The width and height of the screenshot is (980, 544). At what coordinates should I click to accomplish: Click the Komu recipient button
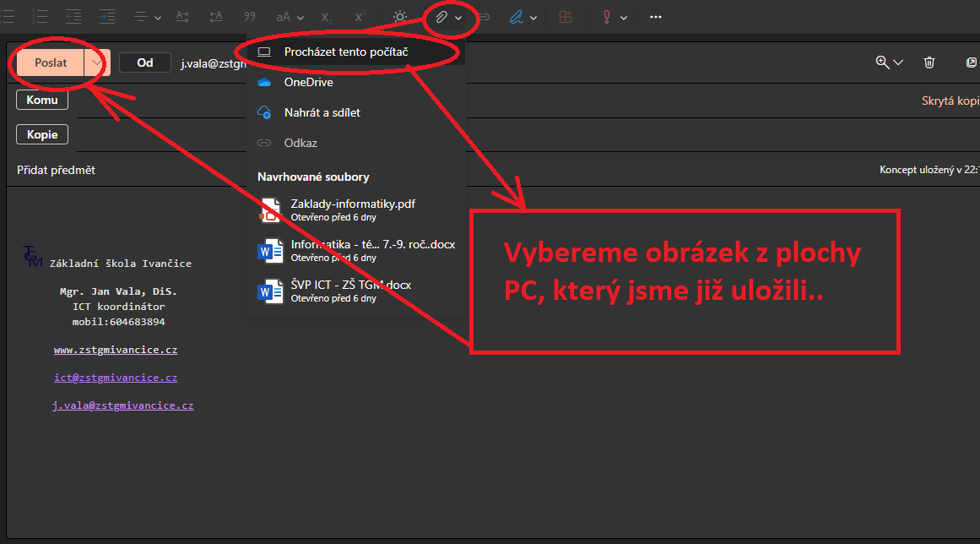coord(42,100)
